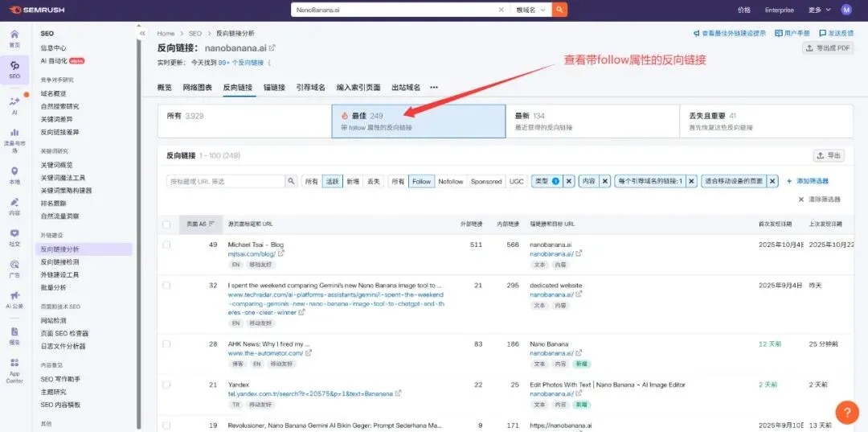The image size is (868, 432).
Task: Remove the 内容 filter with its X
Action: coord(604,181)
